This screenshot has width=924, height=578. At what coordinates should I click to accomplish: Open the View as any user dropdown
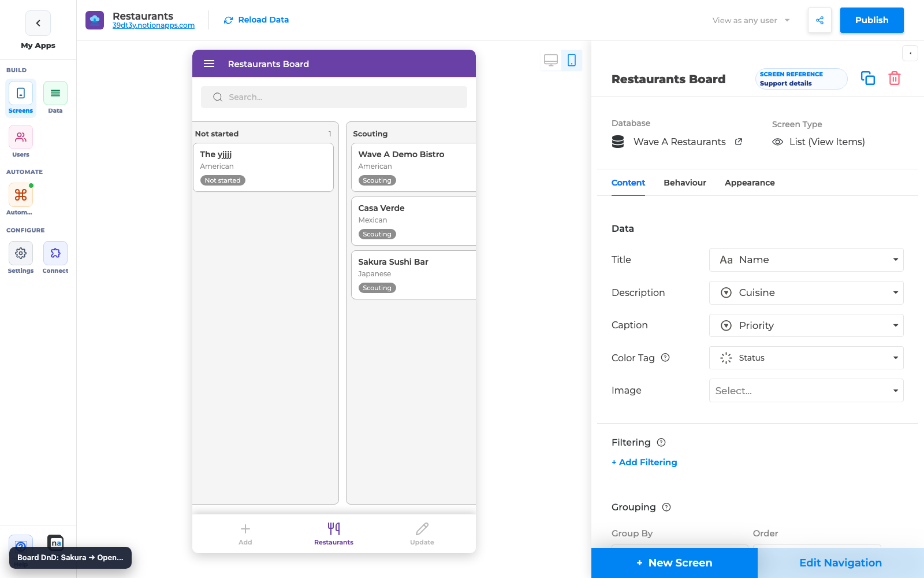(x=751, y=20)
